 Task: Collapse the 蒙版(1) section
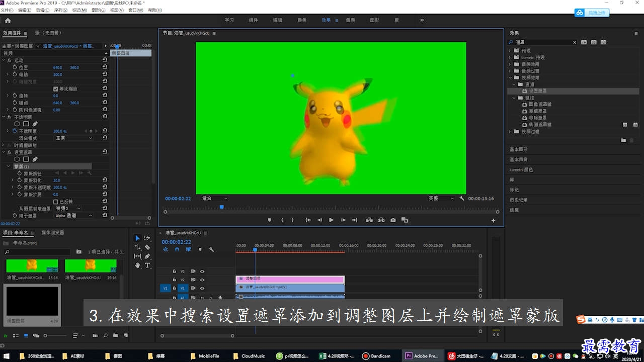(8, 166)
